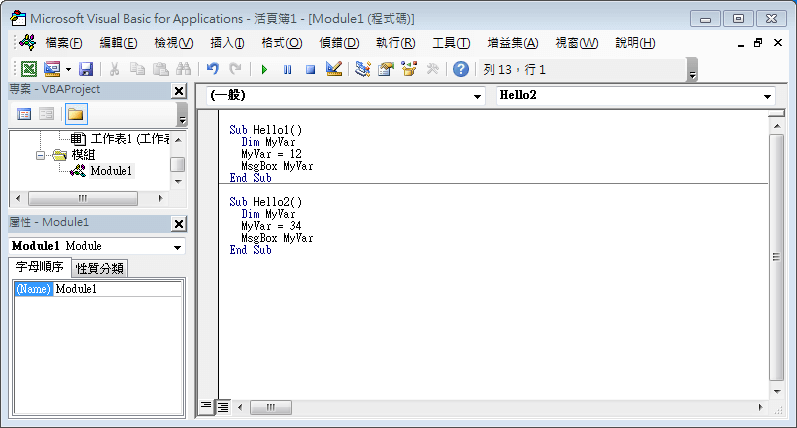Toggle Design Mode icon in toolbar
The width and height of the screenshot is (797, 428).
(334, 69)
